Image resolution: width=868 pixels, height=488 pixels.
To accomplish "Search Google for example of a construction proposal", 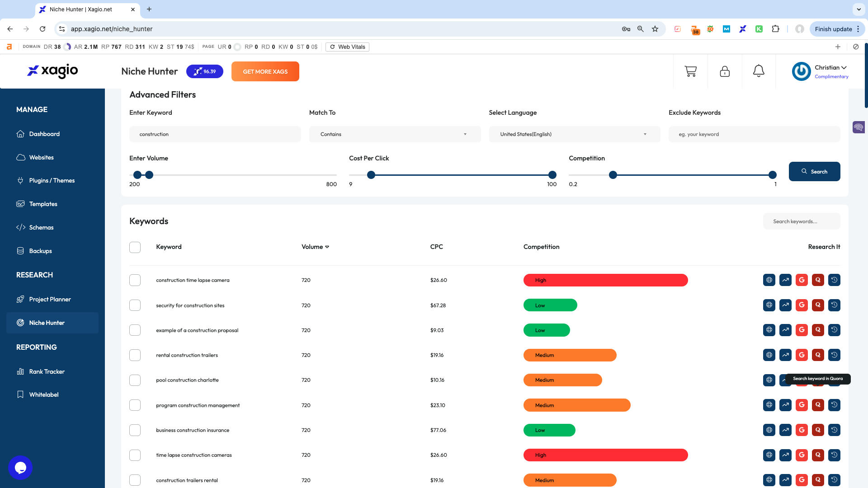I will tap(802, 330).
